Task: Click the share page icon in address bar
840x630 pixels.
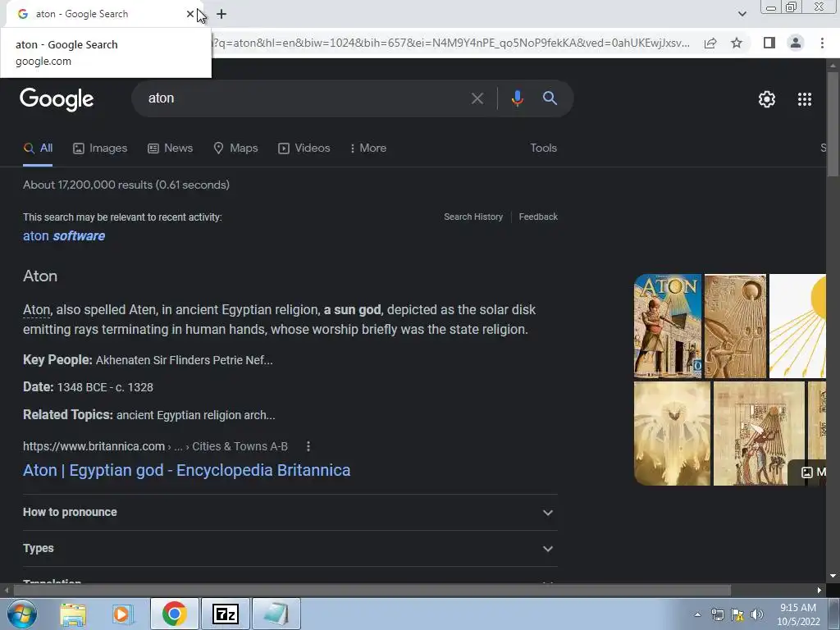Action: click(710, 43)
